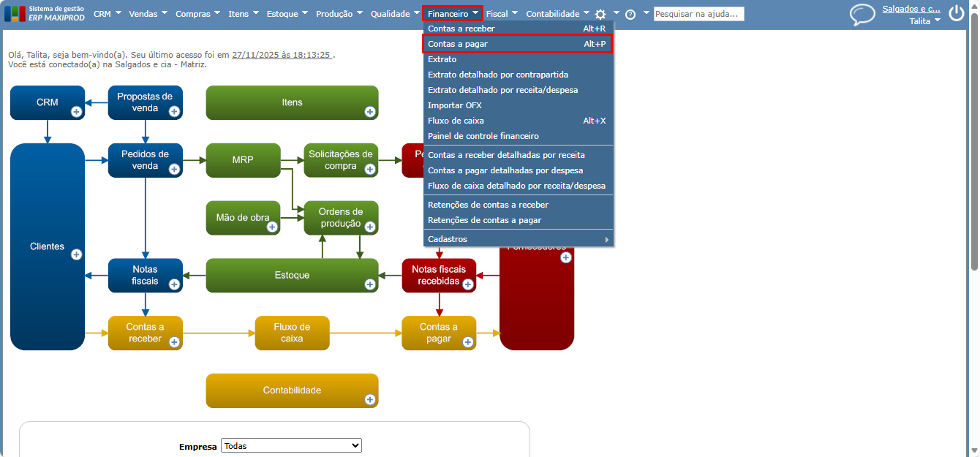Click plus icon on Fornecedores block

566,257
